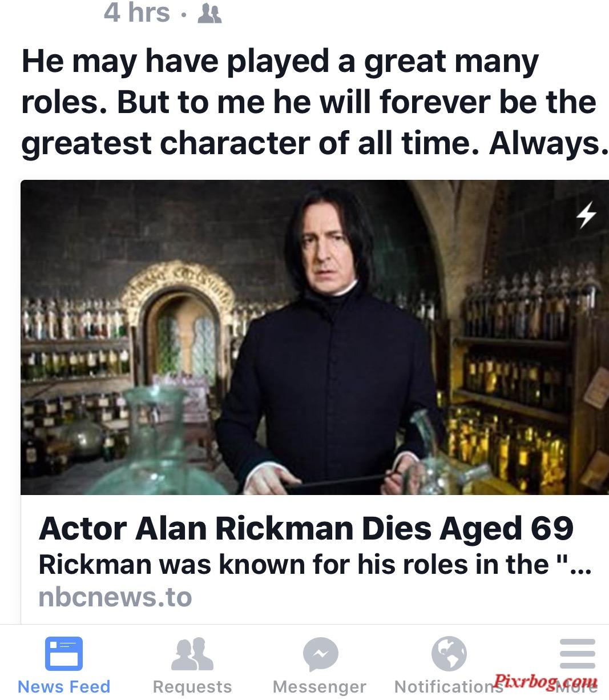Select the Messenger tab label

point(320,686)
